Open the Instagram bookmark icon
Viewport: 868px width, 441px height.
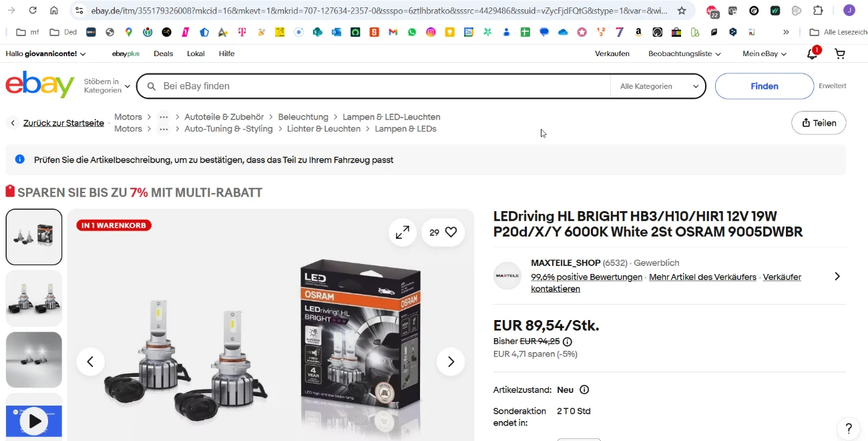[431, 32]
